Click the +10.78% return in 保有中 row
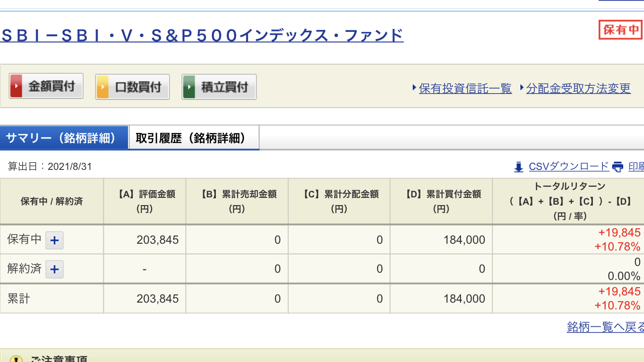Screen dimensions: 644x362 tap(617, 247)
